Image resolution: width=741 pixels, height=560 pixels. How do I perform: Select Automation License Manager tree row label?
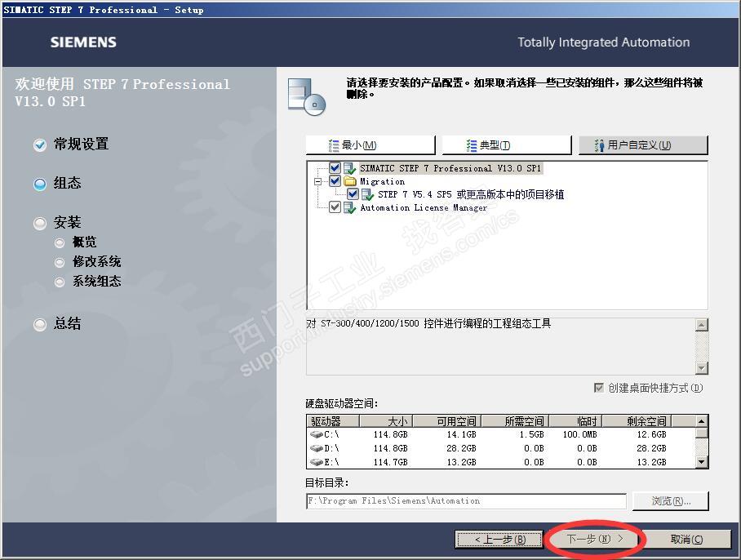pos(424,207)
